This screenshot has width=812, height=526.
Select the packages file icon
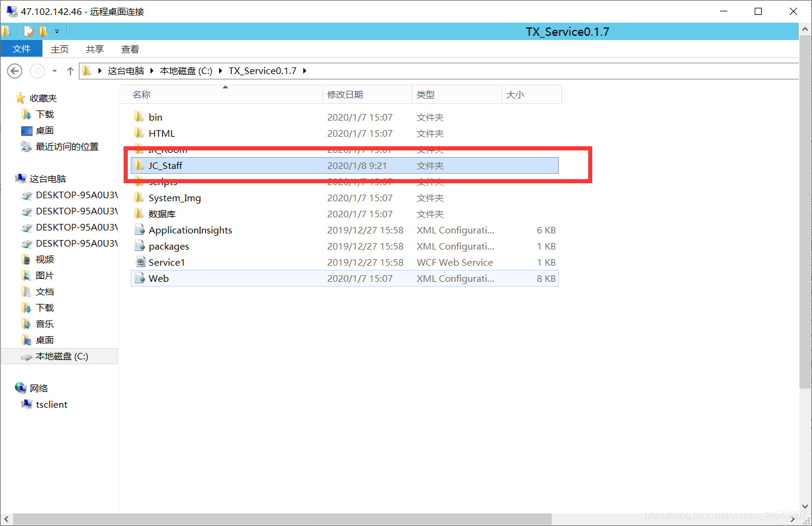(139, 246)
